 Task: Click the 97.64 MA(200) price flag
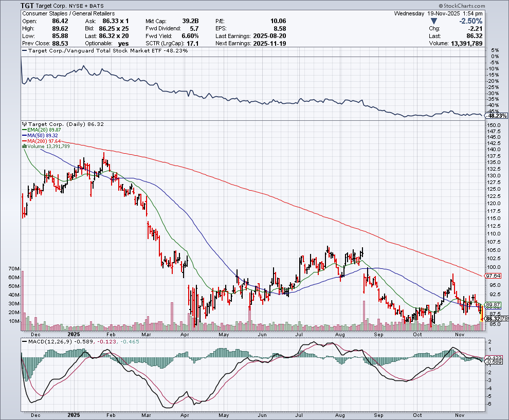click(493, 276)
